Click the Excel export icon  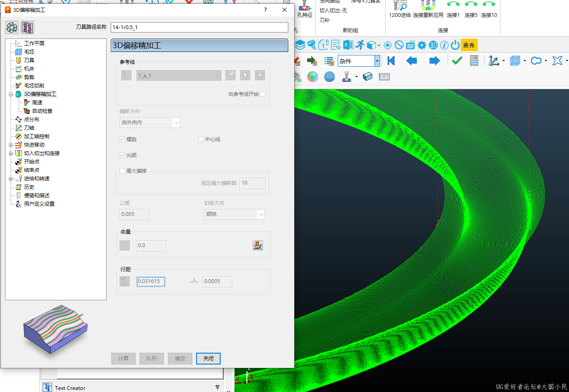click(x=348, y=45)
